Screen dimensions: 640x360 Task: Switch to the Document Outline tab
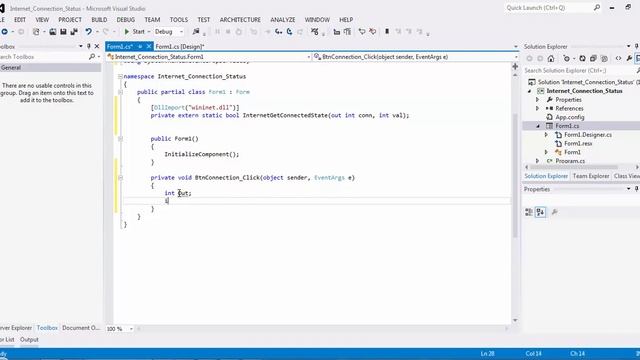[x=81, y=328]
